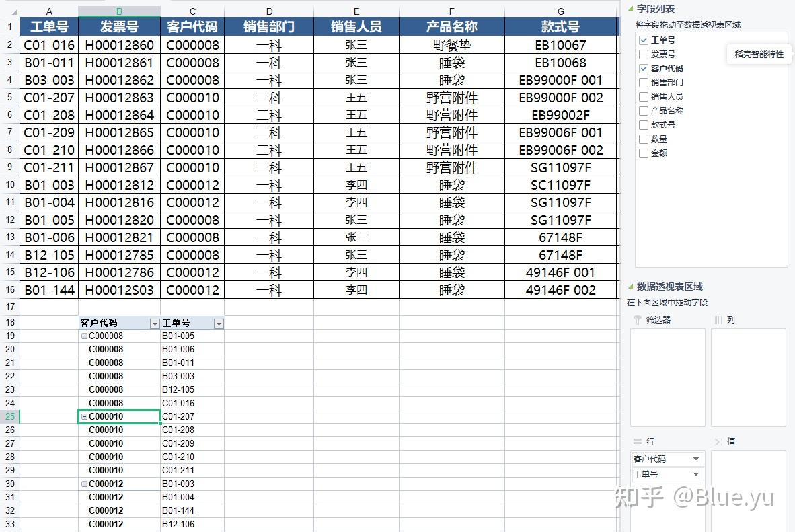Collapse the C000012 group in pivot table

pyautogui.click(x=85, y=484)
